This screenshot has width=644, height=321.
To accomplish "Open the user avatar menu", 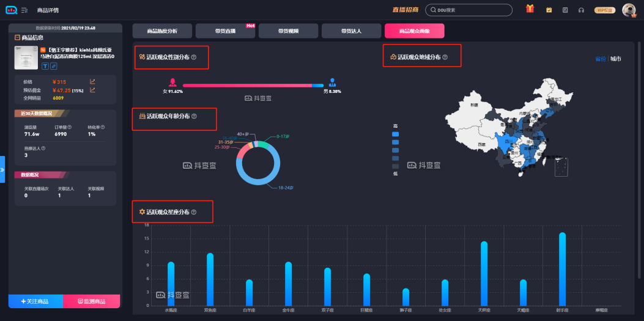I will tap(629, 10).
